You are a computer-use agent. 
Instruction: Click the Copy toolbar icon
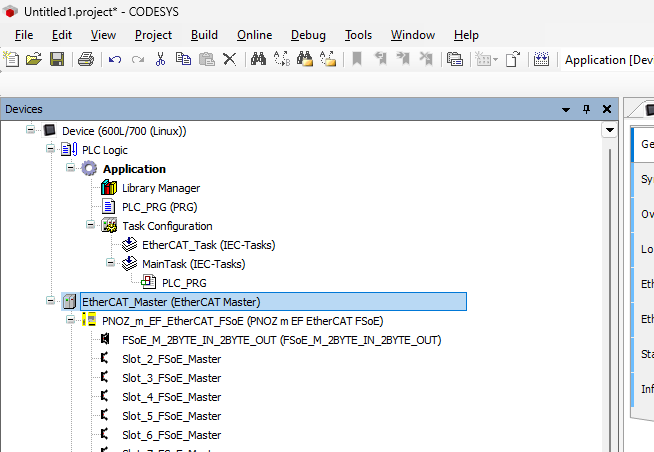[183, 59]
